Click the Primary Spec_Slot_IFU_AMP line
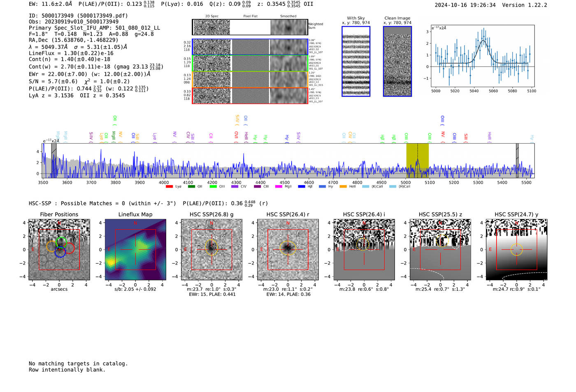This screenshot has width=576, height=392. point(95,28)
